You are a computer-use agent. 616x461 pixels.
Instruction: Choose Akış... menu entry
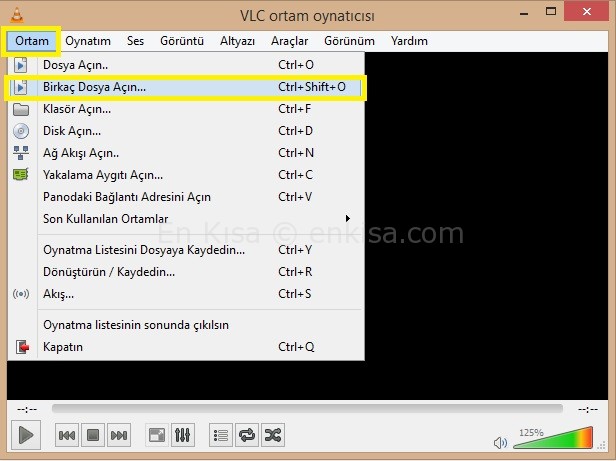coord(185,294)
